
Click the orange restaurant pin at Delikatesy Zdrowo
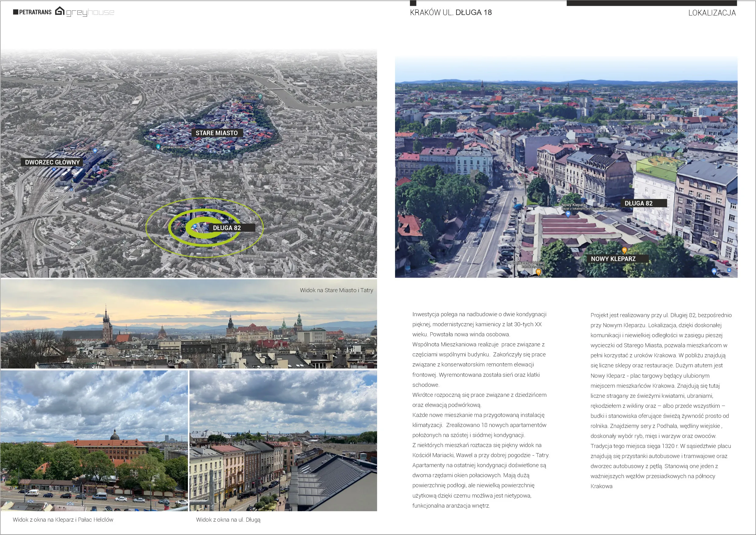pyautogui.click(x=539, y=272)
